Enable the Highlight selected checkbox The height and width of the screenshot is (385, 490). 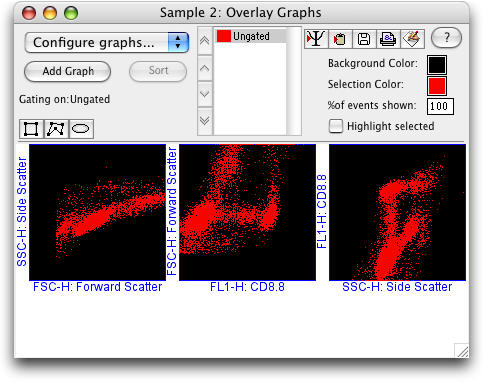coord(336,126)
